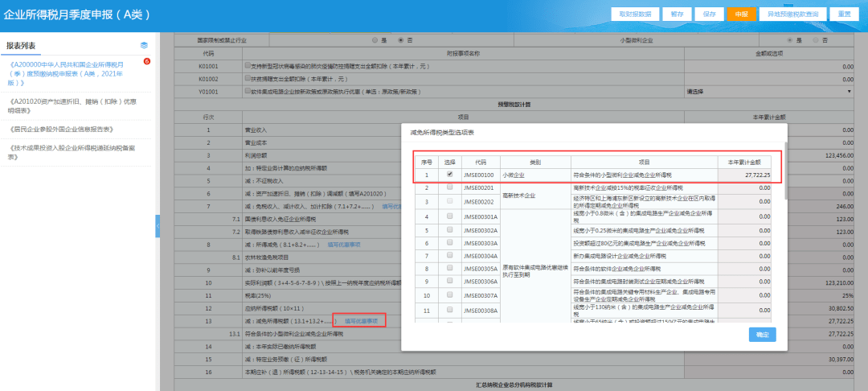Check the JMSE00304A checkbox
Image resolution: width=868 pixels, height=391 pixels.
pos(449,255)
